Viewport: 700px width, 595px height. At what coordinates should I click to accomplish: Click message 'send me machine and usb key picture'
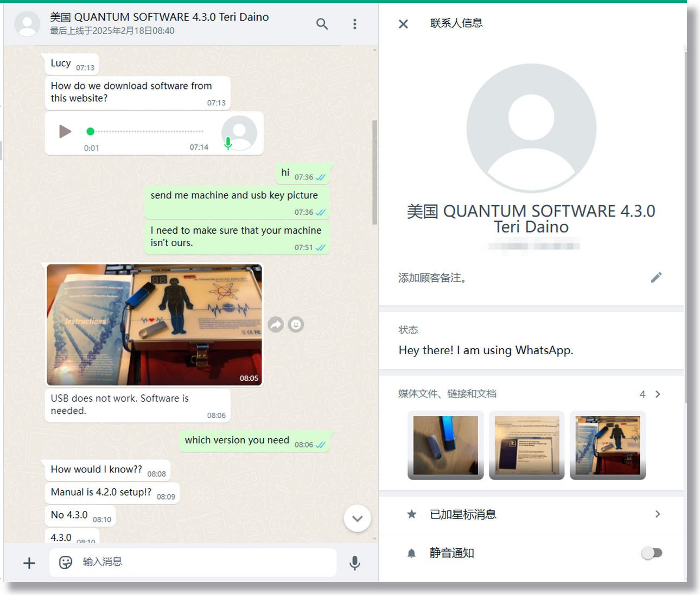[237, 202]
